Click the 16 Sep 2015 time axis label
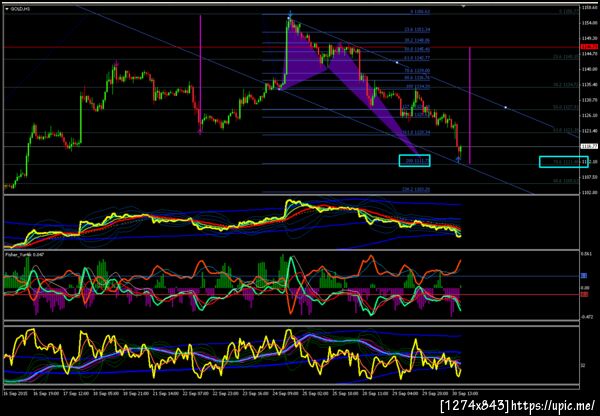The height and width of the screenshot is (416, 600). click(x=14, y=393)
